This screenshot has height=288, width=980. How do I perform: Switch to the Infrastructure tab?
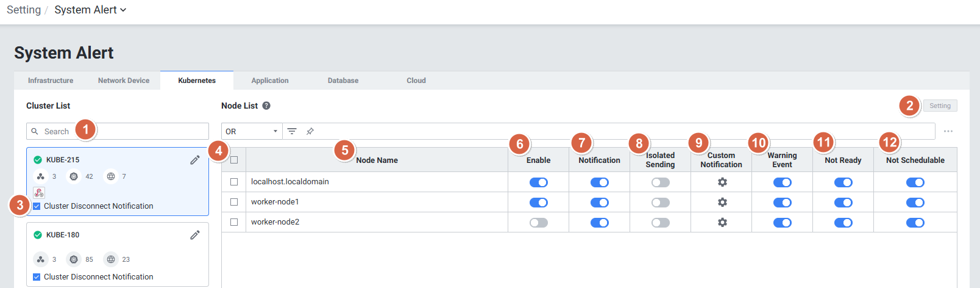click(x=51, y=81)
